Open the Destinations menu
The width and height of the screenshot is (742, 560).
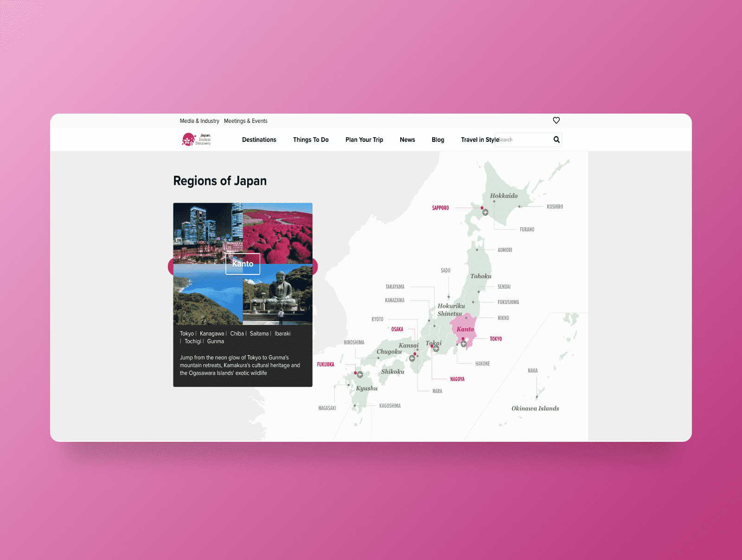(x=259, y=140)
